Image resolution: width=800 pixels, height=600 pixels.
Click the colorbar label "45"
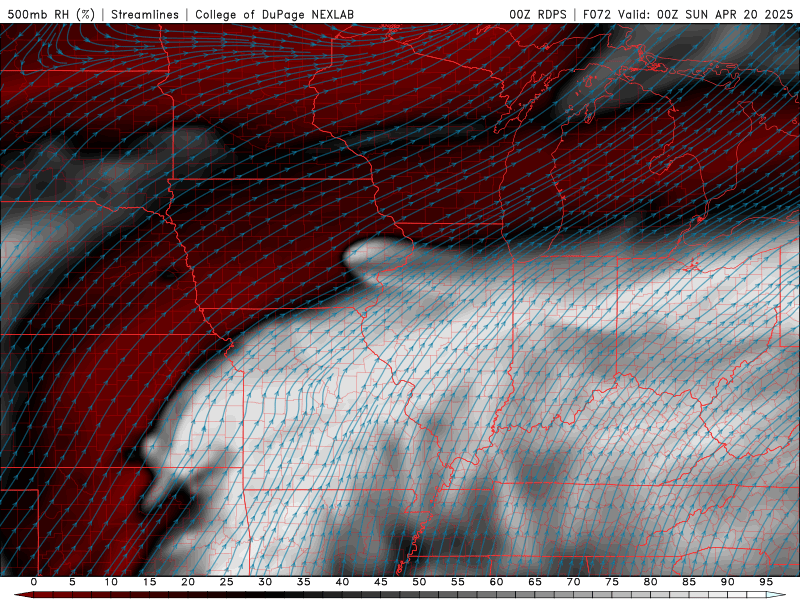[x=381, y=582]
